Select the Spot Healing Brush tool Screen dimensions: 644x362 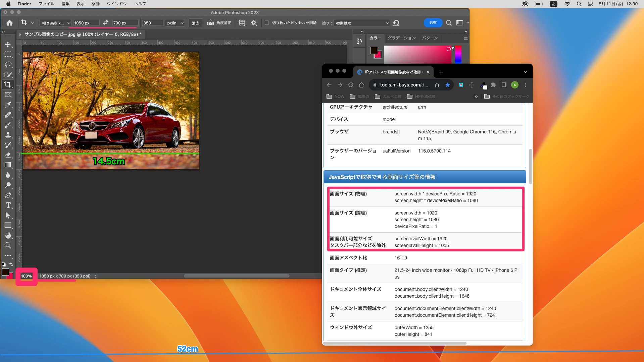pos(8,115)
